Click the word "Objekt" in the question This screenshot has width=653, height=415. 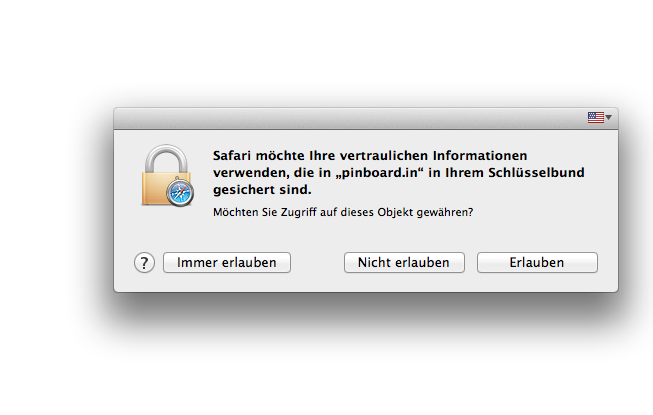click(385, 212)
